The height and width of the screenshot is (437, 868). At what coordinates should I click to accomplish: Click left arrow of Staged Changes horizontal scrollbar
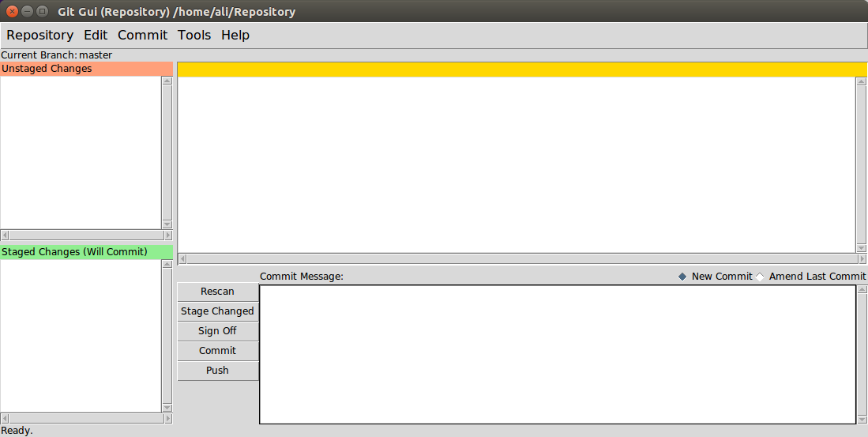tap(5, 418)
